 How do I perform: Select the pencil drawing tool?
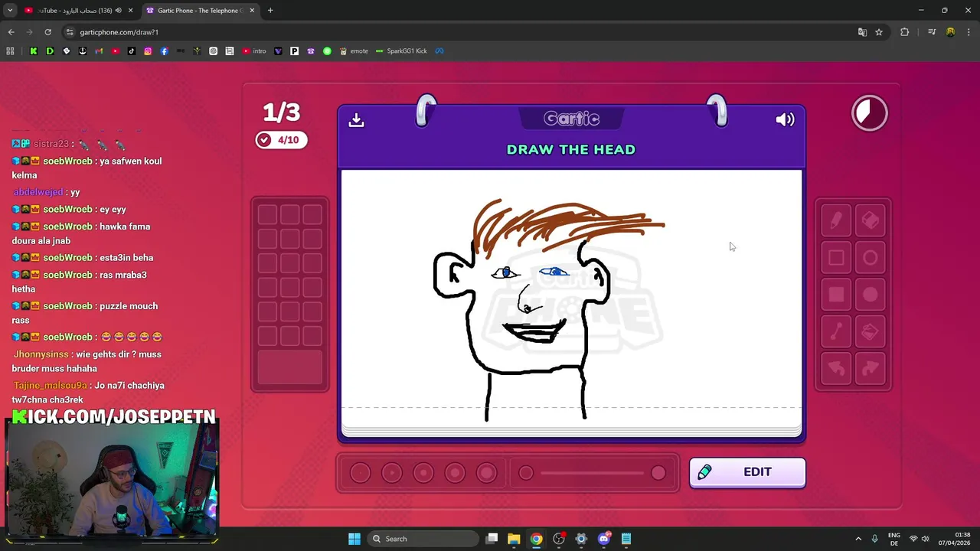point(836,221)
